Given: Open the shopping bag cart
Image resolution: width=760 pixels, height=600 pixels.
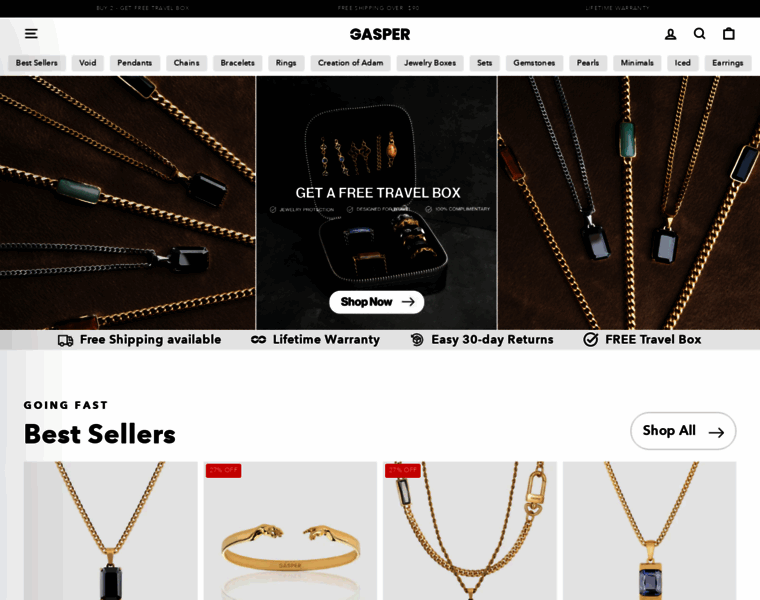Looking at the screenshot, I should pyautogui.click(x=728, y=33).
